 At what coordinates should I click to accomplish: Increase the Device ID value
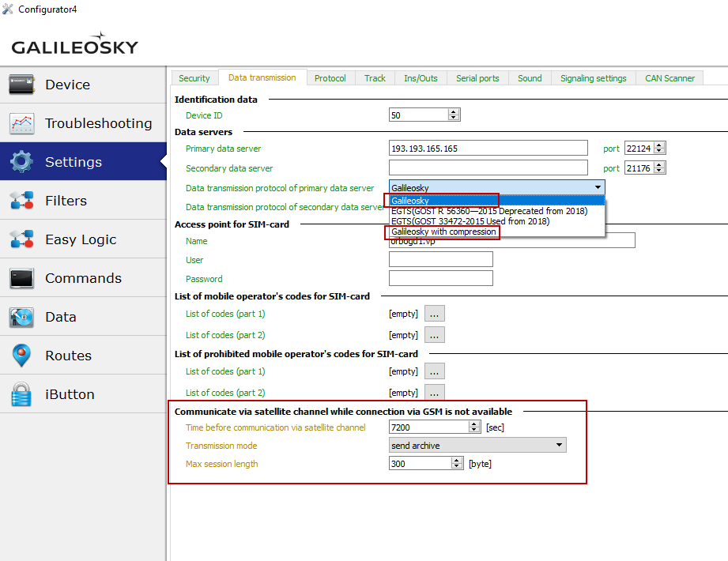tap(454, 112)
